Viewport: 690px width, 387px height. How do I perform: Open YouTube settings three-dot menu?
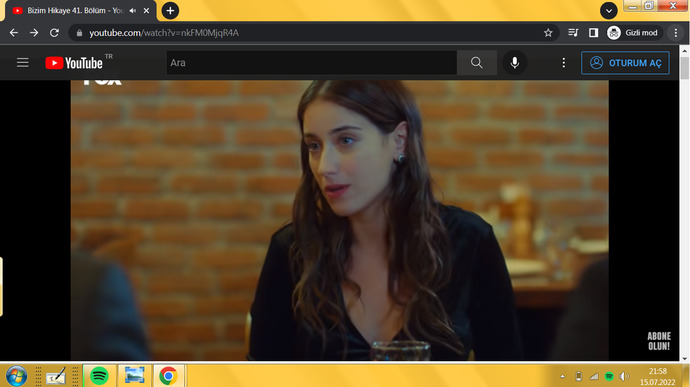click(563, 63)
